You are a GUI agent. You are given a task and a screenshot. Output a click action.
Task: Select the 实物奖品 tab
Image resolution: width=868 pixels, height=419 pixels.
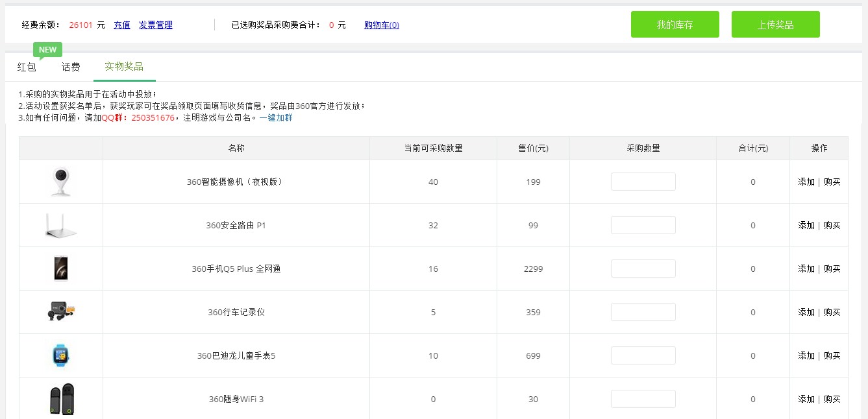click(124, 67)
